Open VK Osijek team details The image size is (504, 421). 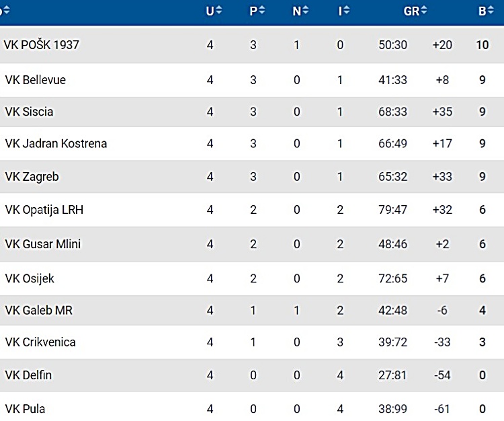click(30, 278)
